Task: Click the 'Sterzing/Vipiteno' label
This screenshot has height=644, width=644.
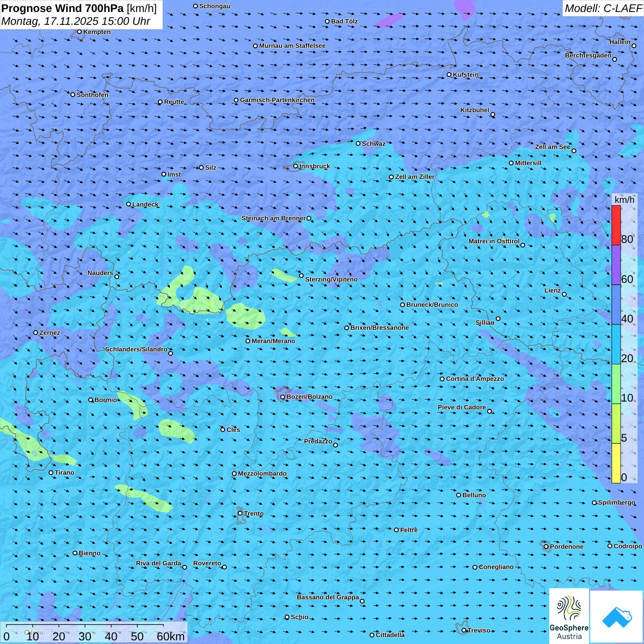Action: pos(331,279)
